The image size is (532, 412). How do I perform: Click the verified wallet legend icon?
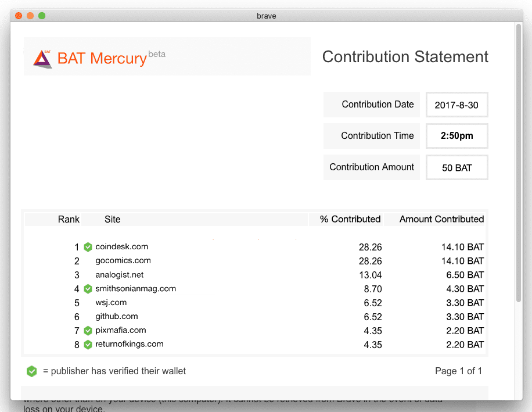pyautogui.click(x=31, y=371)
